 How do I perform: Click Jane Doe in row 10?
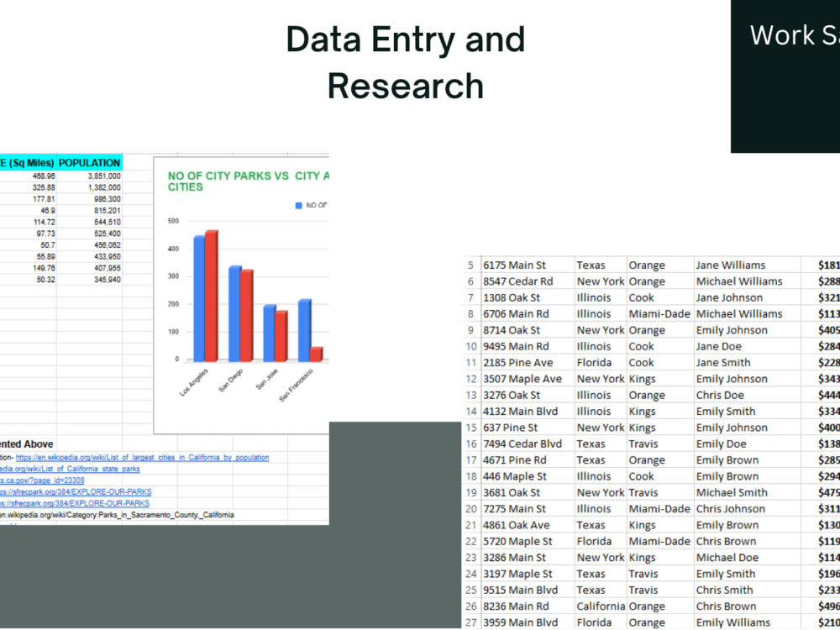click(719, 347)
